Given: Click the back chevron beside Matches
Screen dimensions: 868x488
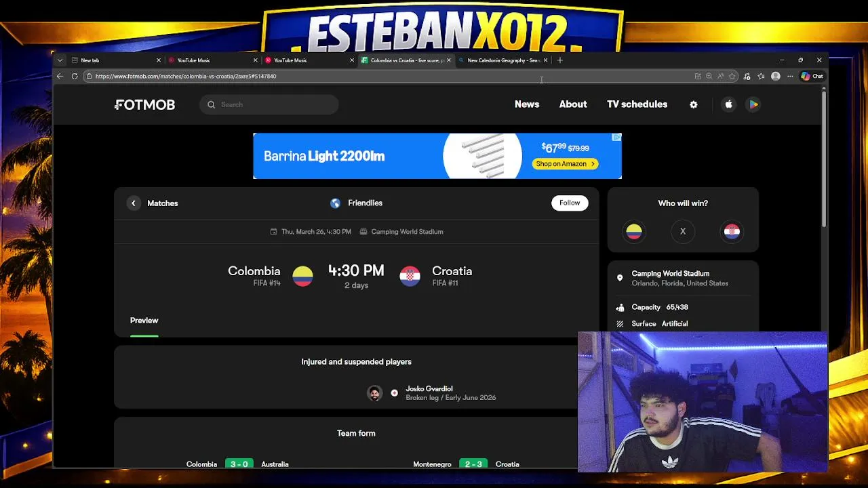Looking at the screenshot, I should click(134, 203).
